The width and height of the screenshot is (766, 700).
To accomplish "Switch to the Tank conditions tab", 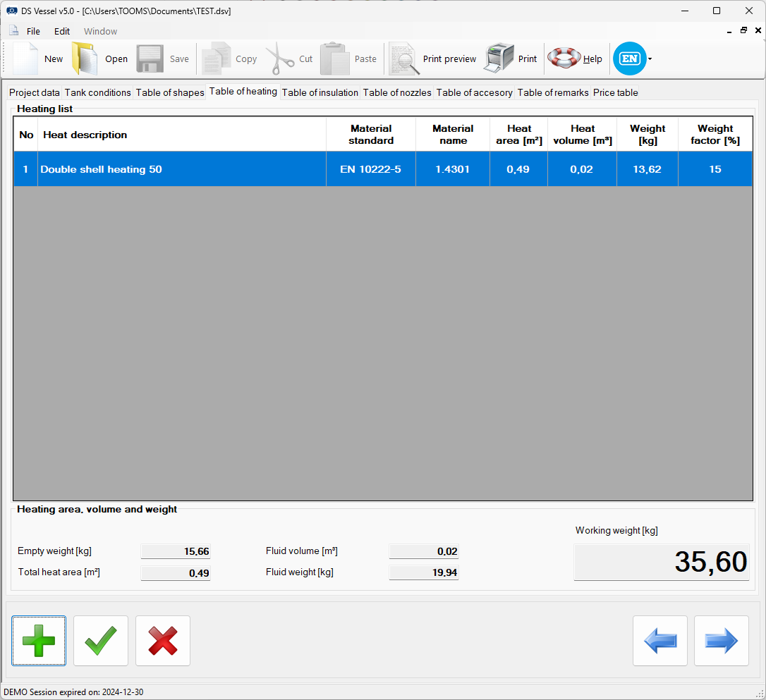I will pos(98,92).
